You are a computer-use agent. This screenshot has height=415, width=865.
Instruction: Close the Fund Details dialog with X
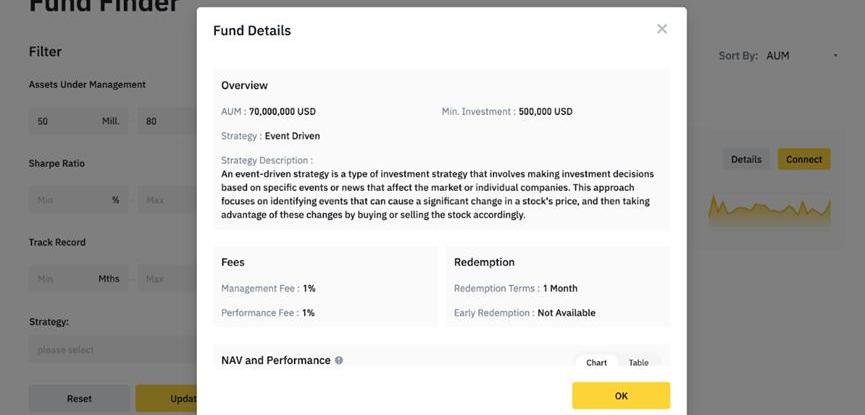pyautogui.click(x=662, y=29)
